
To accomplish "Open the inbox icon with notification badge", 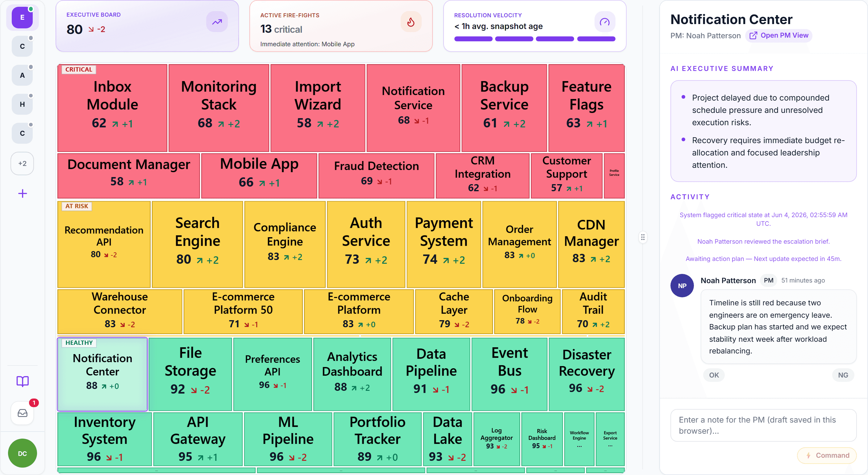I will tap(22, 413).
